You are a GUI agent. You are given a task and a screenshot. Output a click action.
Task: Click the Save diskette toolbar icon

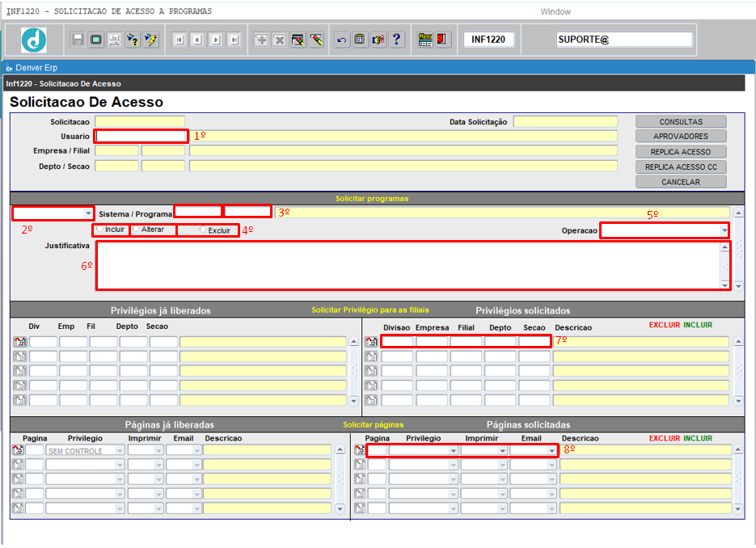pos(78,40)
